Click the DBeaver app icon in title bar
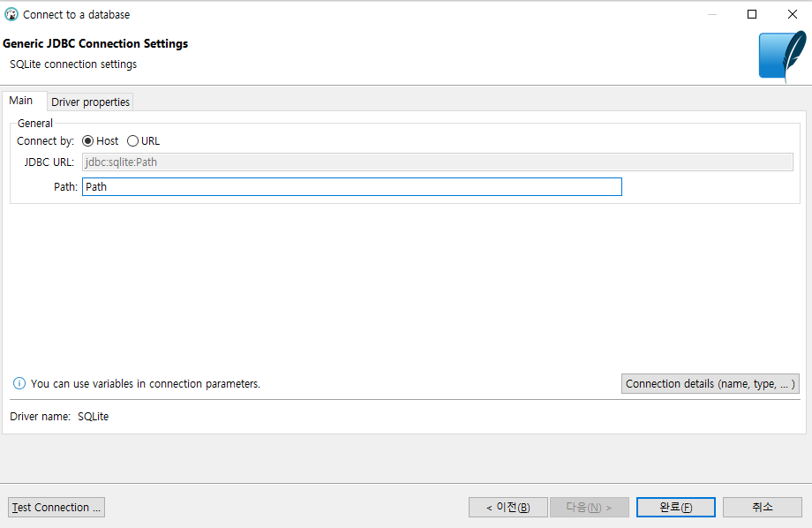The height and width of the screenshot is (528, 812). tap(11, 14)
